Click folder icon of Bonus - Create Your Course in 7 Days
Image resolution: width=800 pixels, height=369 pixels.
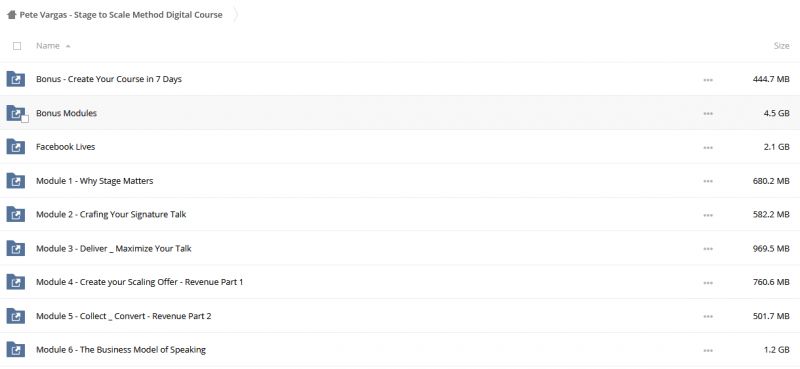tap(16, 79)
